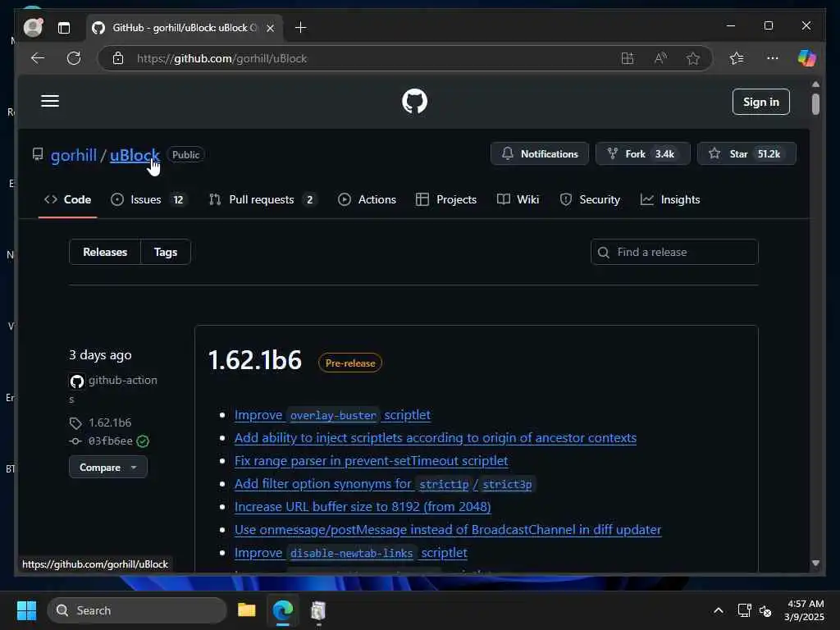Select the Releases button
The height and width of the screenshot is (630, 840).
pyautogui.click(x=105, y=252)
